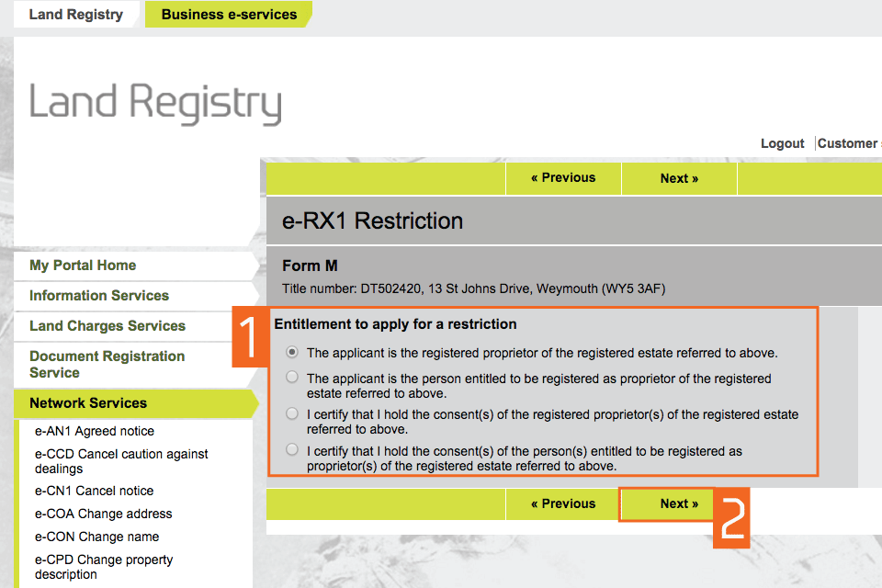Open Document Registration Service menu

(x=107, y=364)
